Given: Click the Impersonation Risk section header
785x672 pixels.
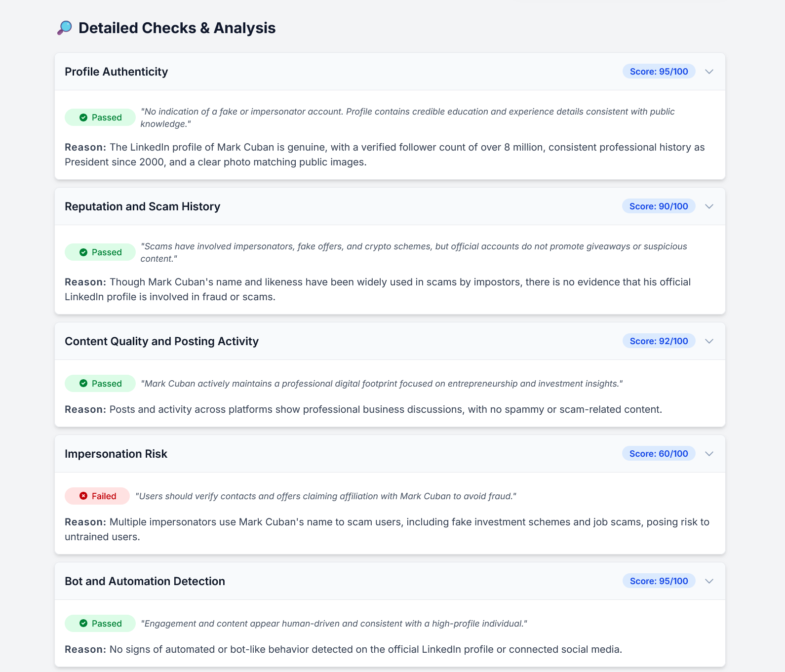Looking at the screenshot, I should point(116,453).
